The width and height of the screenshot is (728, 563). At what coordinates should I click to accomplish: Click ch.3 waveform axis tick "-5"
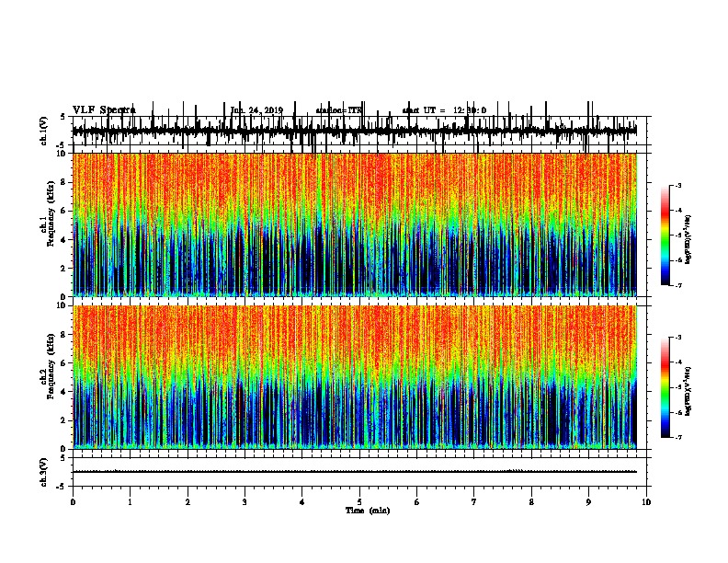pyautogui.click(x=63, y=487)
